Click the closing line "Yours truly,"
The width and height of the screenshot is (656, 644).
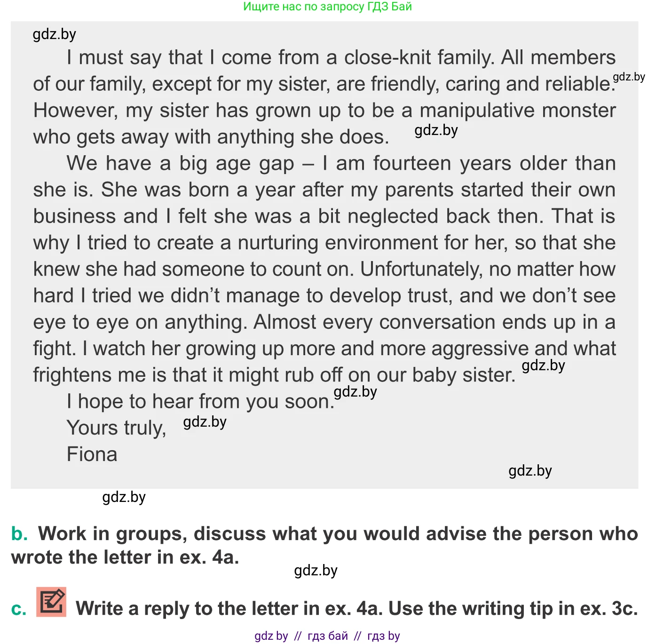point(117,428)
